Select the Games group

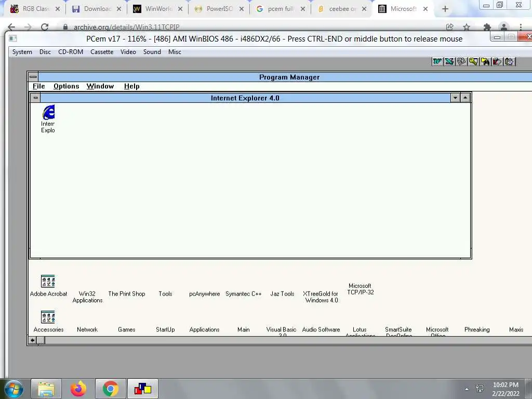pyautogui.click(x=127, y=329)
